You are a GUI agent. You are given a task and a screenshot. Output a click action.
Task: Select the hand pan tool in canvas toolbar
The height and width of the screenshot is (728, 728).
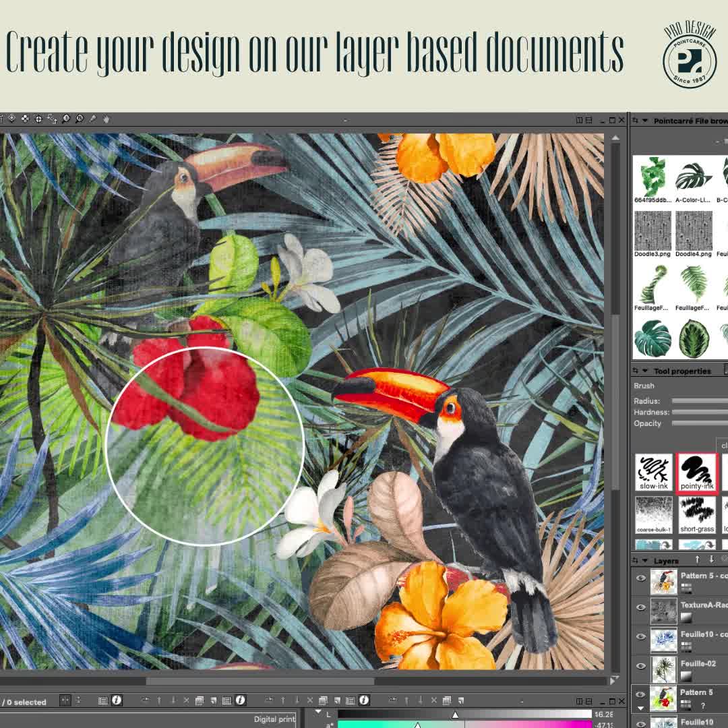pyautogui.click(x=107, y=119)
